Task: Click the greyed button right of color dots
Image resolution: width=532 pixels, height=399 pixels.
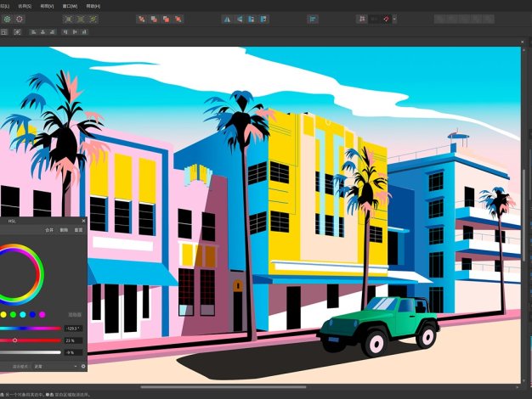Action: click(x=75, y=315)
